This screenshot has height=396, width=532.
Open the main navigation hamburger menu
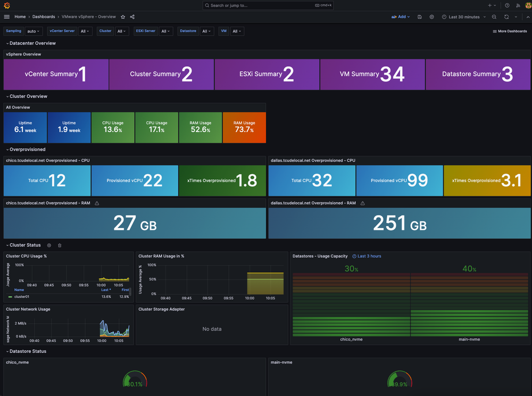pos(6,16)
